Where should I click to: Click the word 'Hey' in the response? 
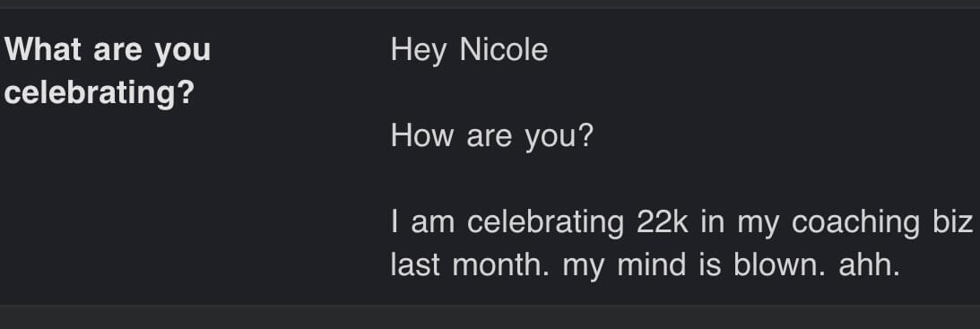419,51
